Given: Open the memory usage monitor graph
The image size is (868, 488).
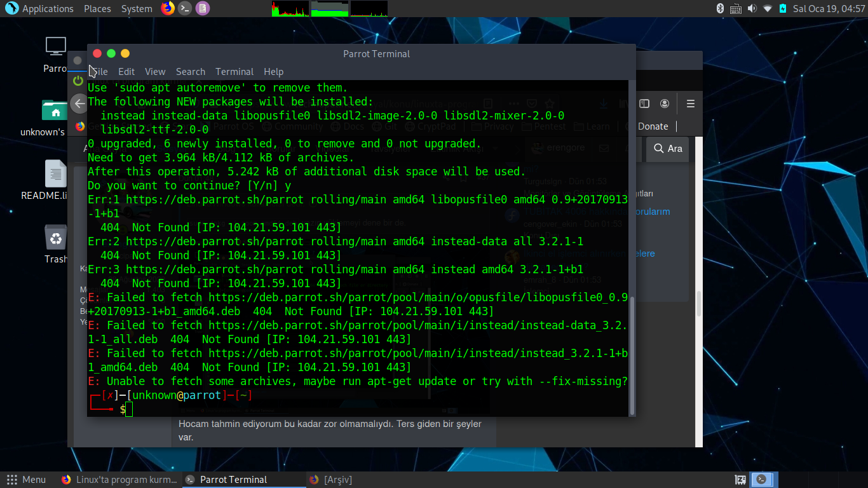Looking at the screenshot, I should pyautogui.click(x=330, y=8).
